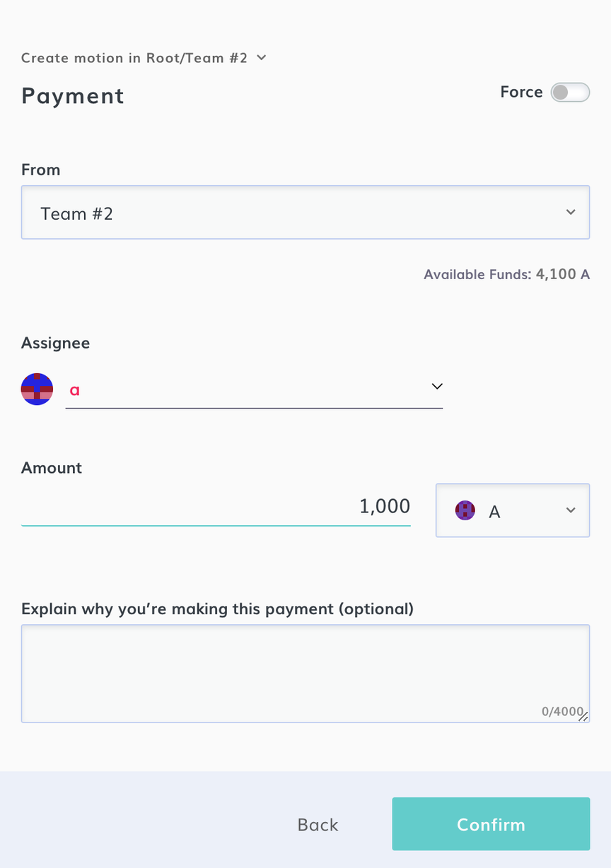611x868 pixels.
Task: Click the Payment heading
Action: pos(73,95)
